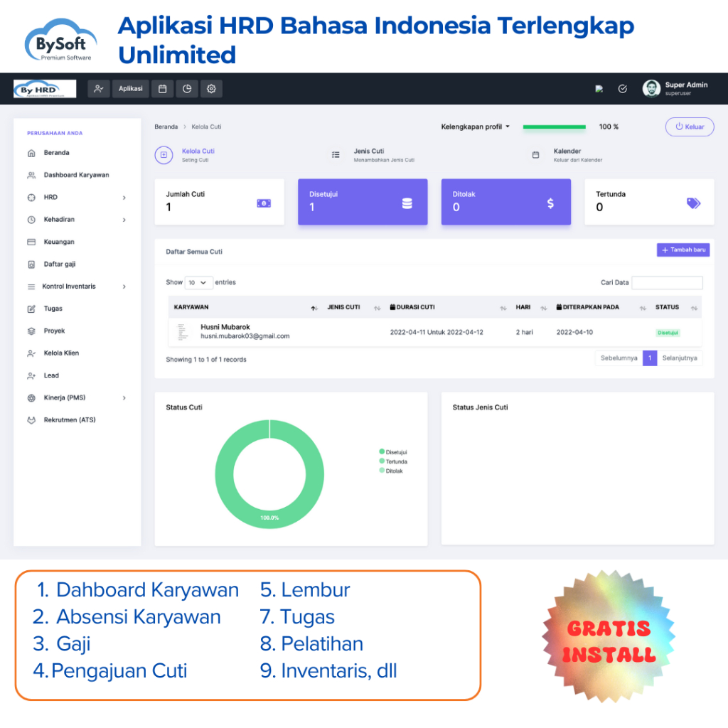Click the Tambah baru button

pos(682,250)
